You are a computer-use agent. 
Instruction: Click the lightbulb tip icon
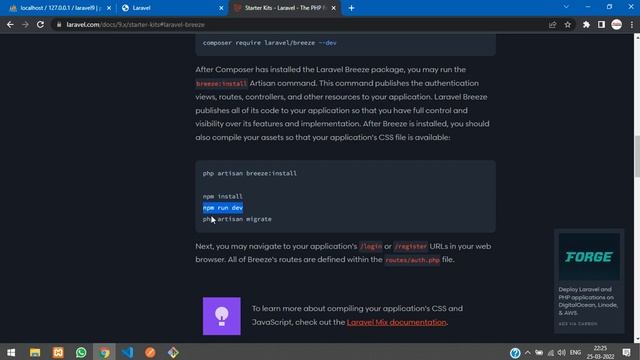click(x=222, y=316)
